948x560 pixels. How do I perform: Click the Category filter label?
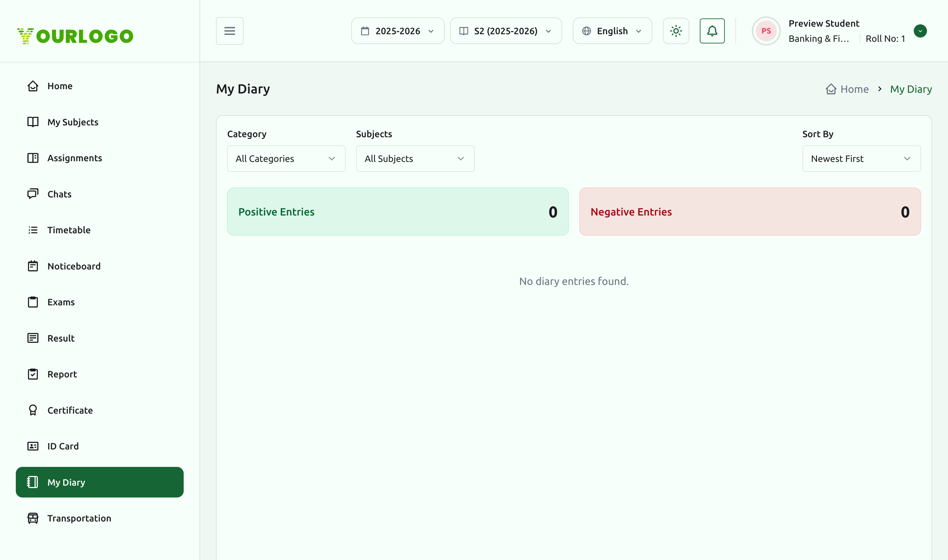click(x=247, y=134)
